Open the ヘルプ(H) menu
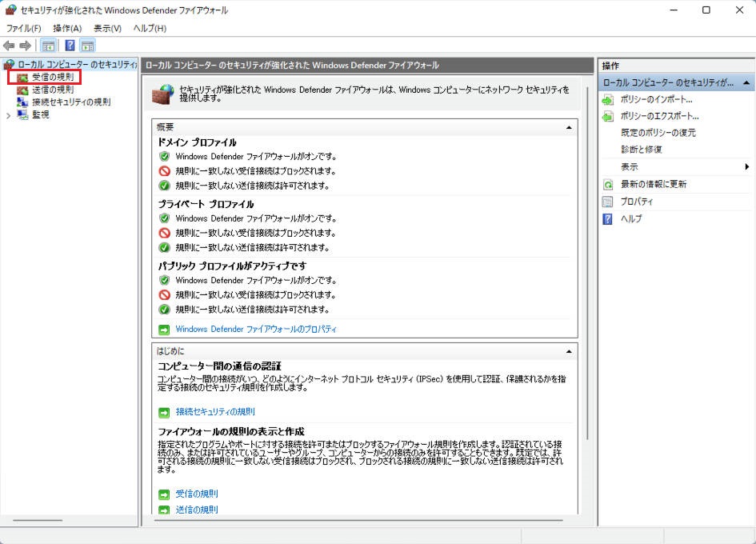 [150, 28]
